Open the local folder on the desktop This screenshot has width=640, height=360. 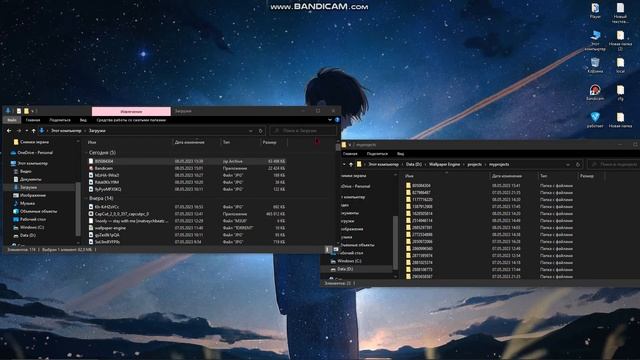pyautogui.click(x=620, y=65)
